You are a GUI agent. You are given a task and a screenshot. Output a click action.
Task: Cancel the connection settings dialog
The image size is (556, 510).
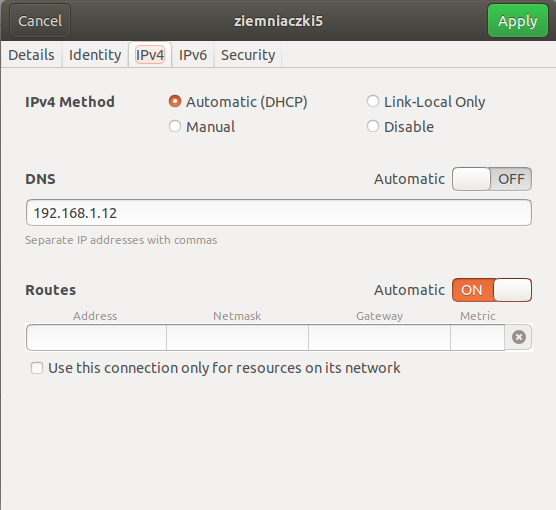click(x=40, y=21)
